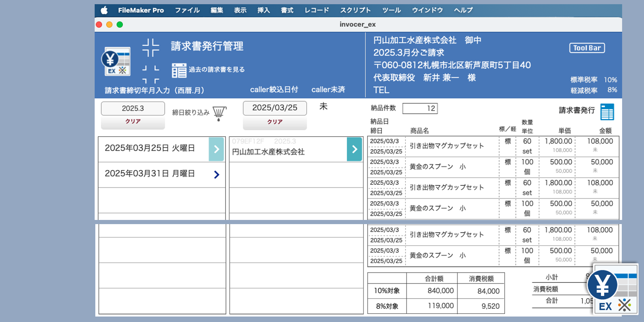Open the レコード menu
The image size is (644, 322).
click(x=317, y=10)
